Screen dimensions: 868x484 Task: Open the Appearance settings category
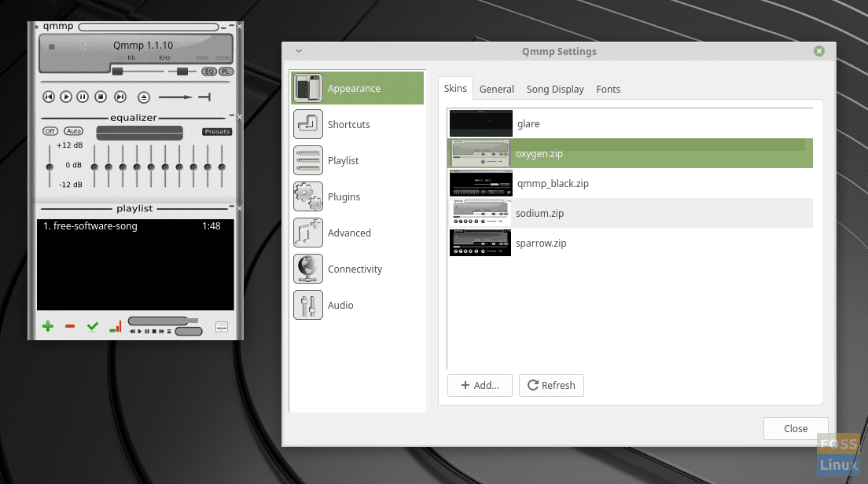(358, 88)
